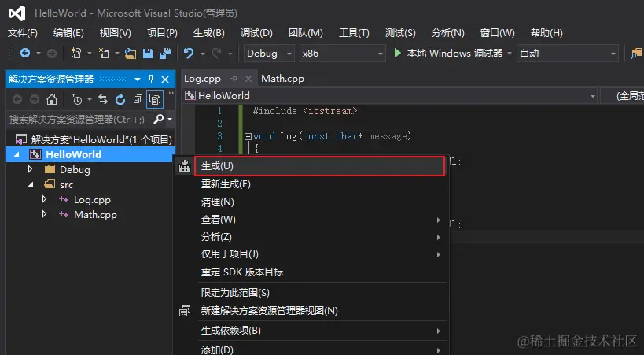Click the Refresh icon in Solution Explorer
The width and height of the screenshot is (644, 355).
tap(120, 99)
